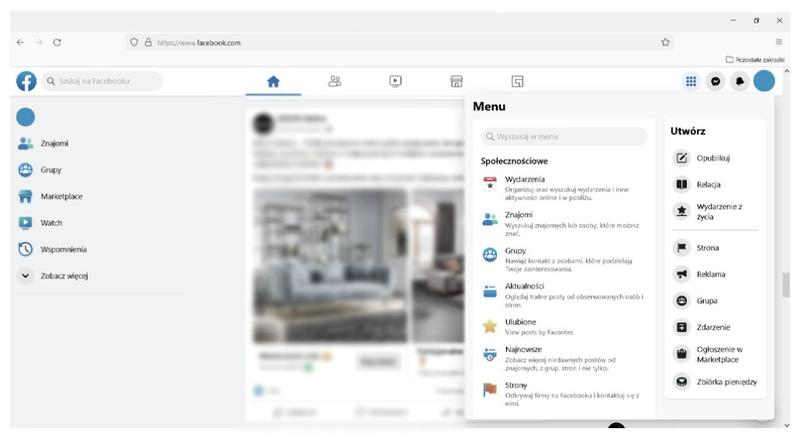This screenshot has height=439, width=800.
Task: Click Zbiórka pieniędzy under Utwórz
Action: click(x=714, y=382)
